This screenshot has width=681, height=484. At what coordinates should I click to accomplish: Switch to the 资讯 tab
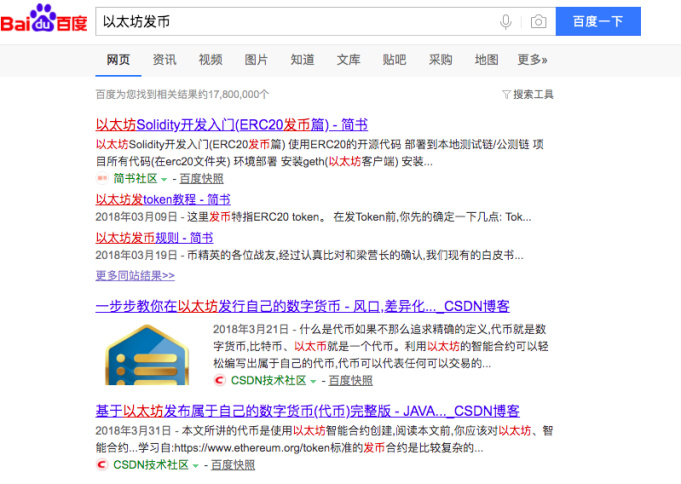click(164, 60)
